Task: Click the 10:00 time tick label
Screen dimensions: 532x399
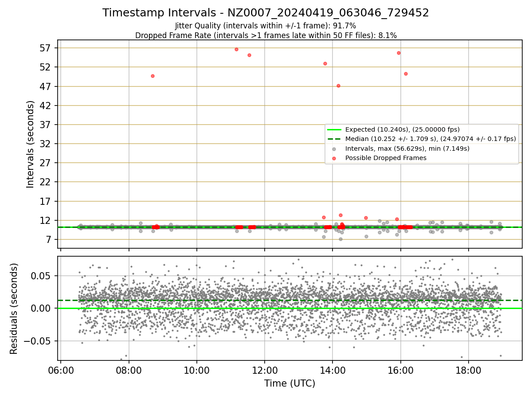Action: click(x=197, y=370)
